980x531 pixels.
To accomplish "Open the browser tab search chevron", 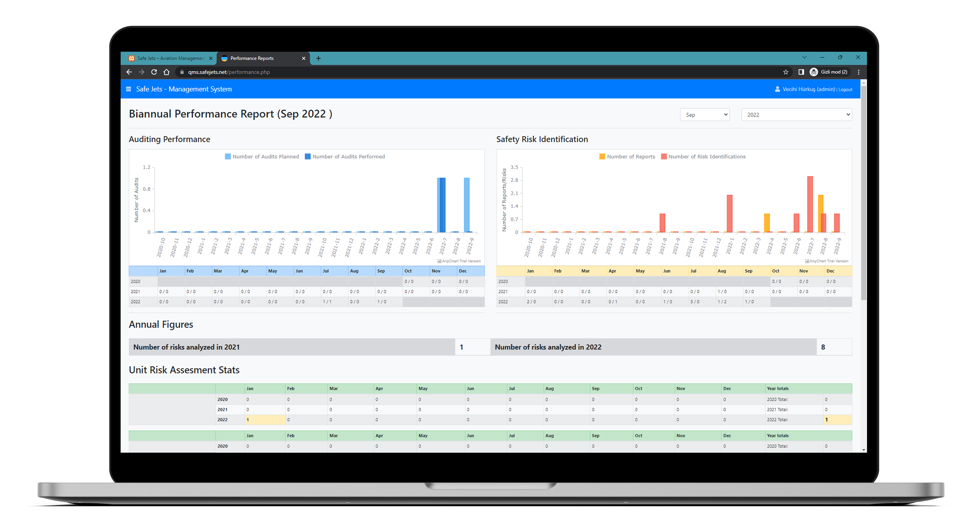I will pyautogui.click(x=804, y=57).
